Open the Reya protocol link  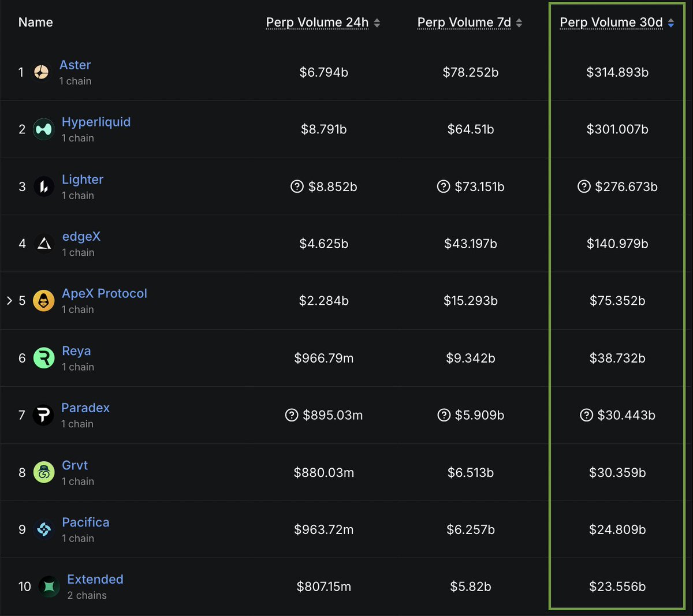(x=76, y=351)
